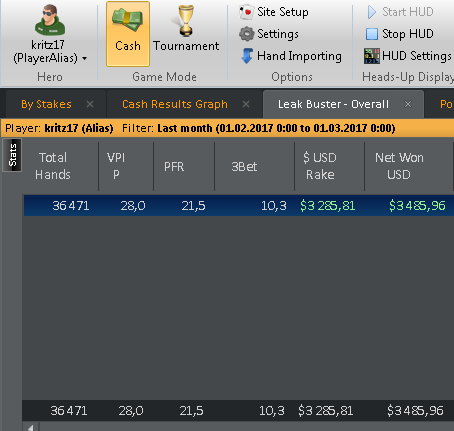The image size is (454, 431).
Task: Click the vertical Stats side tab
Action: [x=12, y=155]
